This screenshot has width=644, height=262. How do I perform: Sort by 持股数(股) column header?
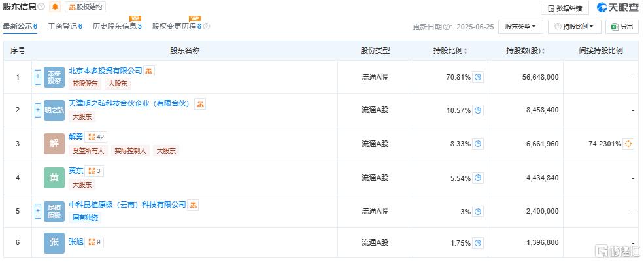(526, 51)
